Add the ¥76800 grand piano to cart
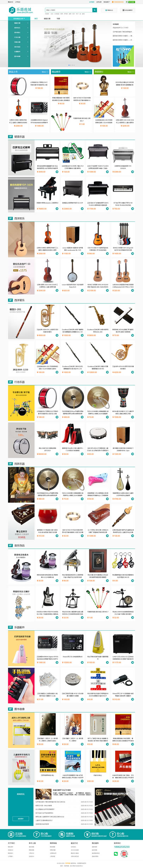 57,209
